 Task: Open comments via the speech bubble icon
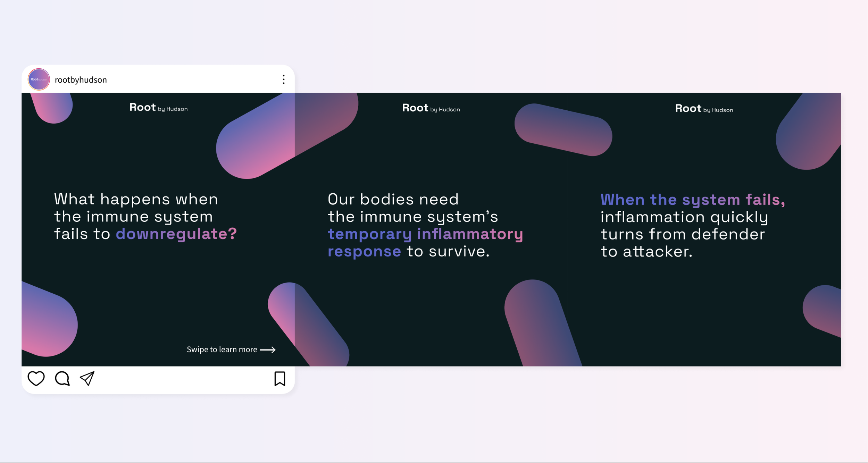(62, 379)
